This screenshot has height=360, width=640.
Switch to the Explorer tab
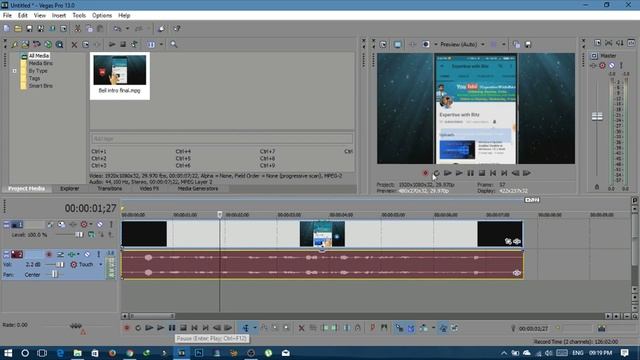(69, 189)
